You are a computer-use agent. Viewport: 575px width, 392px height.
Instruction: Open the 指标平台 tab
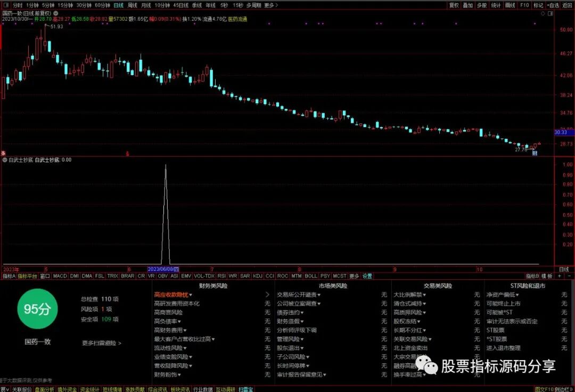(28, 276)
